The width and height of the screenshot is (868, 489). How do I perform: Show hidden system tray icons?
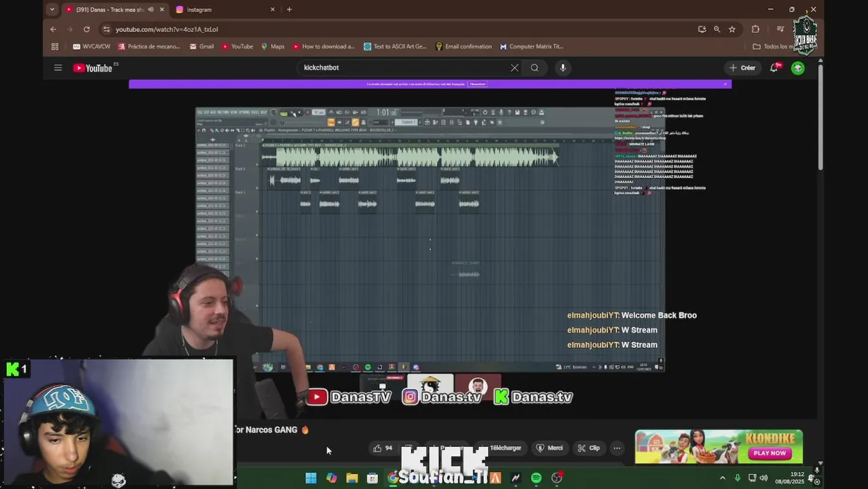(x=722, y=478)
